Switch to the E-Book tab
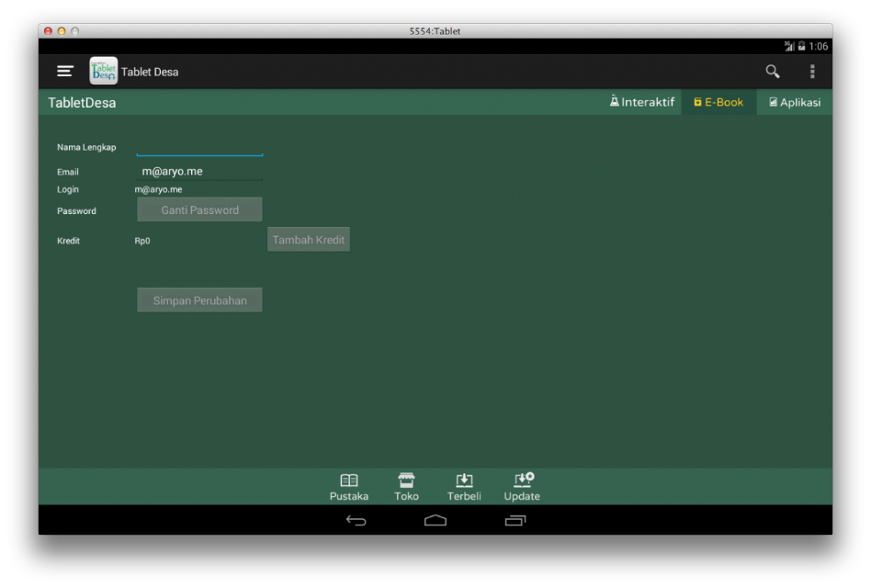Image resolution: width=871 pixels, height=588 pixels. pyautogui.click(x=718, y=102)
